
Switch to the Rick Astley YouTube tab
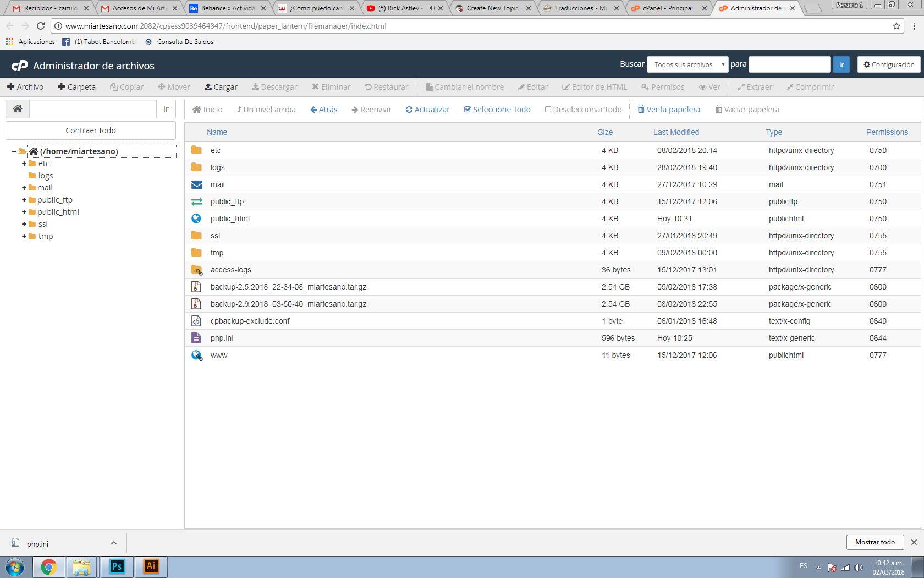(x=404, y=8)
